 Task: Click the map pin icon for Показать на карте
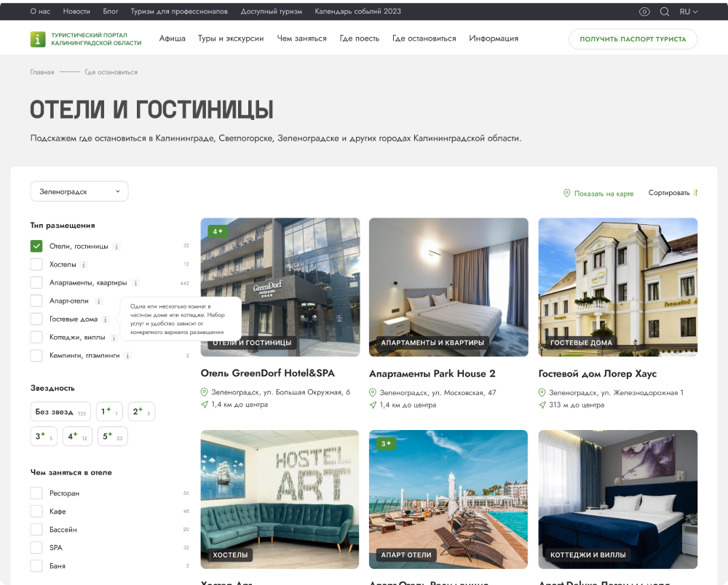pos(566,193)
